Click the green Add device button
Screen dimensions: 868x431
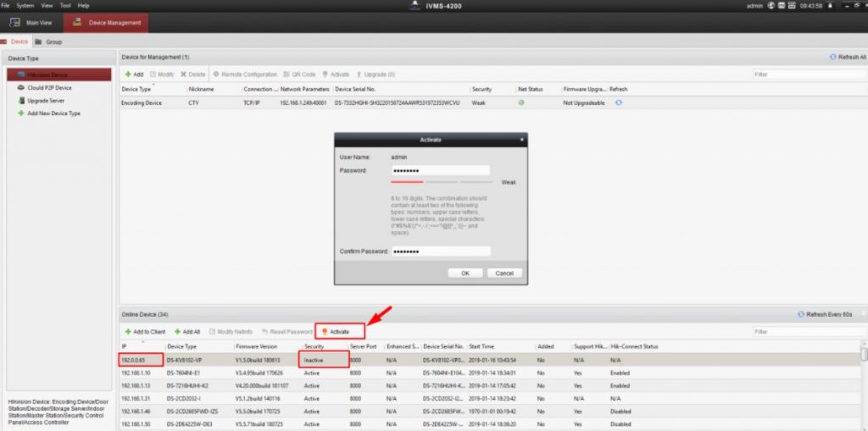[134, 75]
